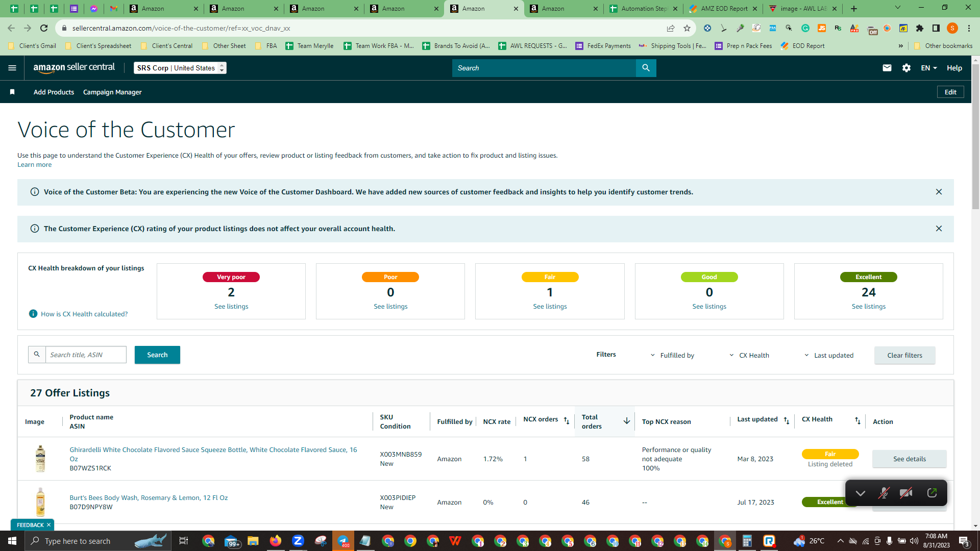Show hidden system tray icons
980x551 pixels.
pyautogui.click(x=840, y=541)
